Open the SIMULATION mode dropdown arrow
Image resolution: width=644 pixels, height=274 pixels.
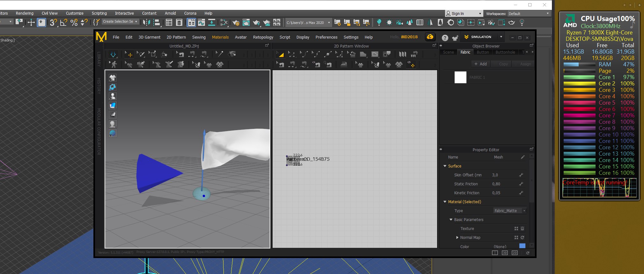501,37
